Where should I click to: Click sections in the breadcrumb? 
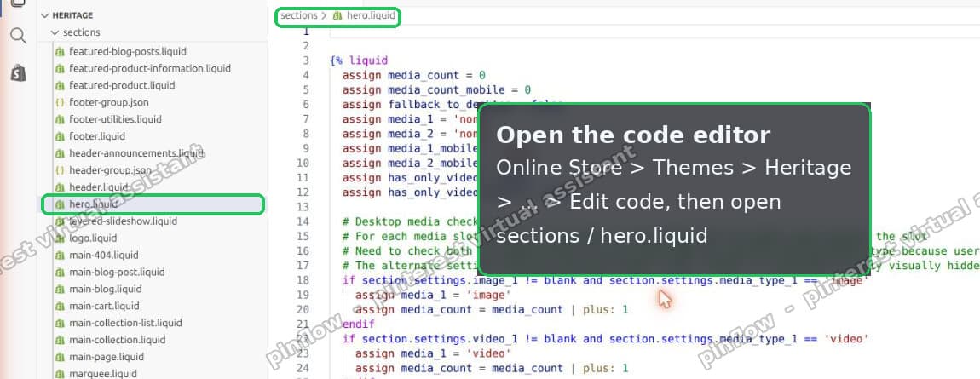(x=299, y=15)
